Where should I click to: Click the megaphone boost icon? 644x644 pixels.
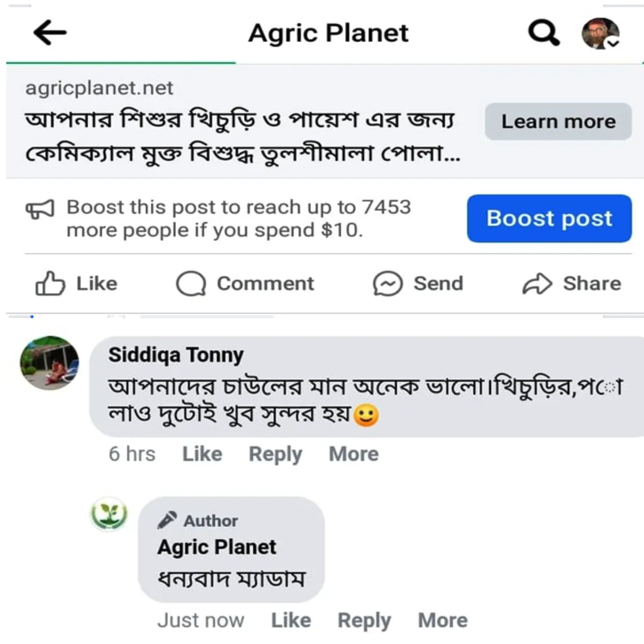(40, 209)
